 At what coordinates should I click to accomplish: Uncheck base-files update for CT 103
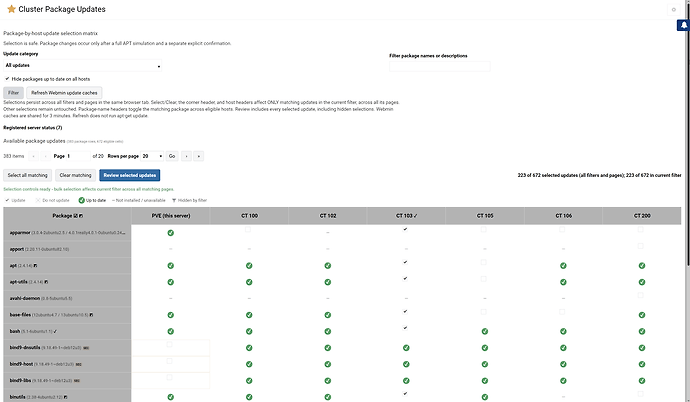pos(405,312)
